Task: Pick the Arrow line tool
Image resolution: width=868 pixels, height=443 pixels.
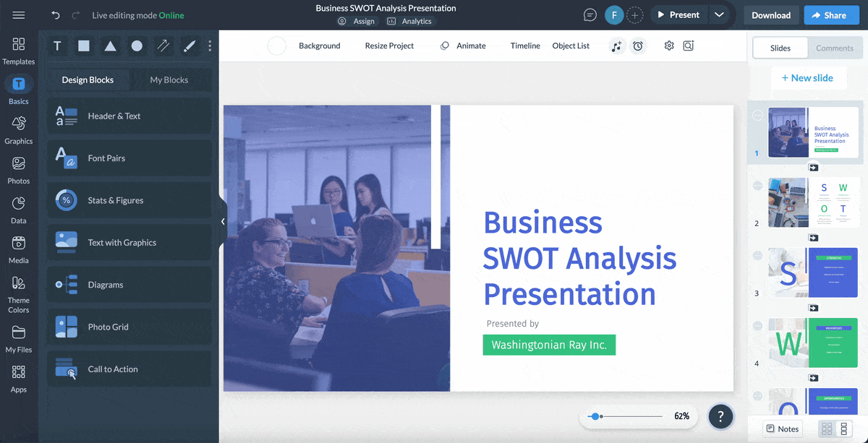Action: (x=163, y=46)
